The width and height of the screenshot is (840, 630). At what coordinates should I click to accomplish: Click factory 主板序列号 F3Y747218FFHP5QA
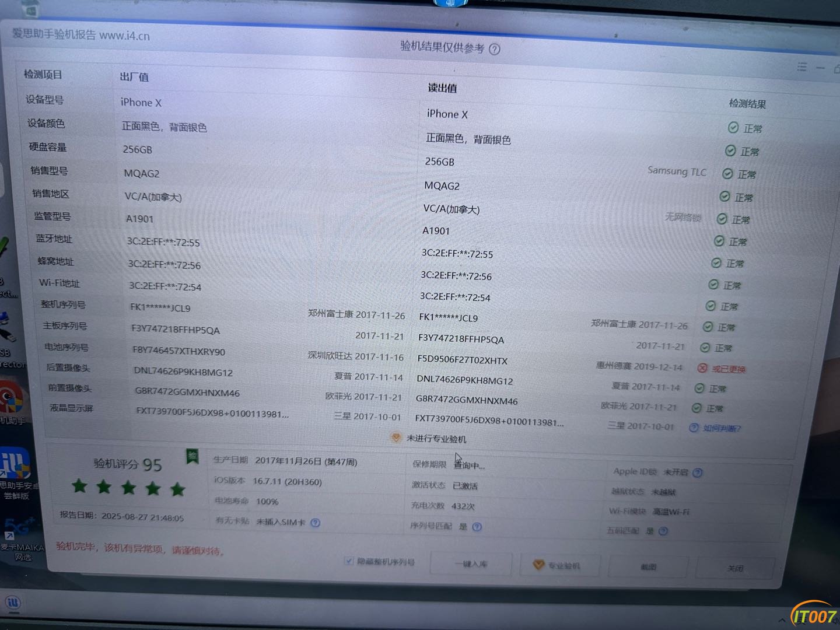(176, 330)
